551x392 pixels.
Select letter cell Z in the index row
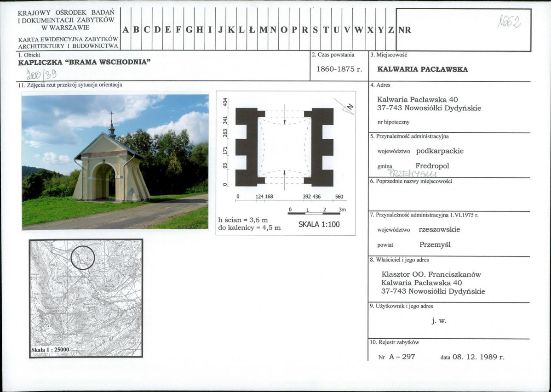coord(390,30)
